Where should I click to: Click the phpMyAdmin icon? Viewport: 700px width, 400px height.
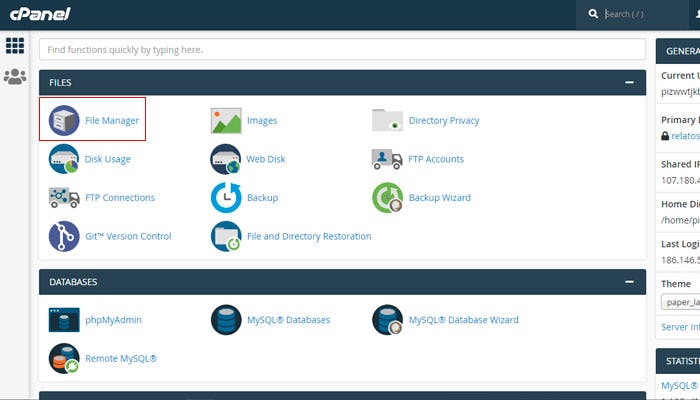pos(64,320)
